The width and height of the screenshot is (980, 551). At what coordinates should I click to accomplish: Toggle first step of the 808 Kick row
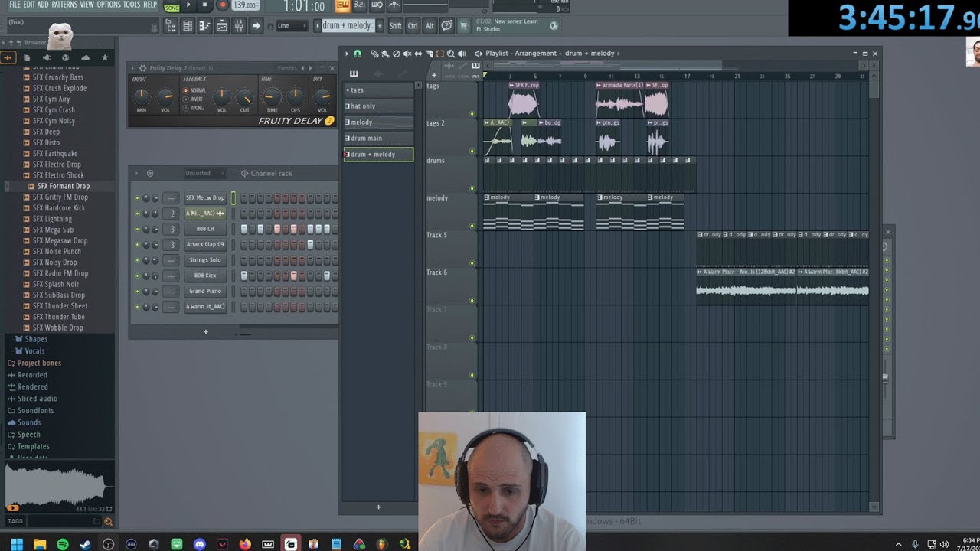(244, 275)
